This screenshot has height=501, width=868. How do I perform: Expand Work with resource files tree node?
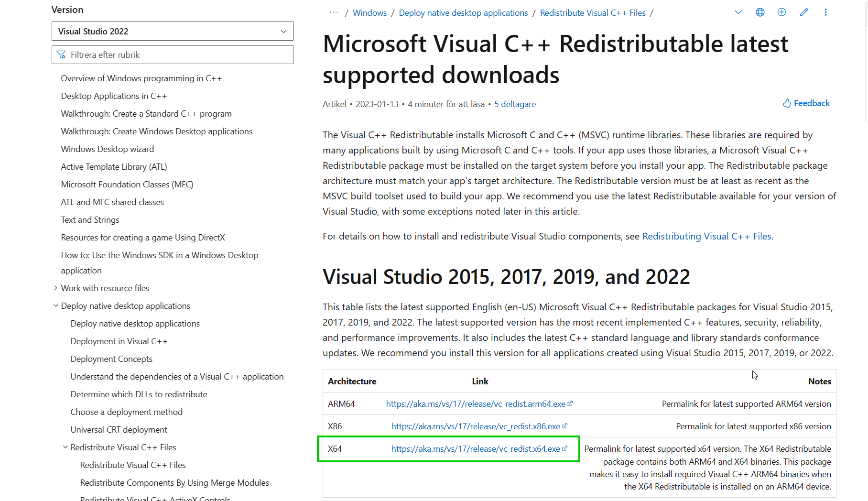(x=55, y=288)
